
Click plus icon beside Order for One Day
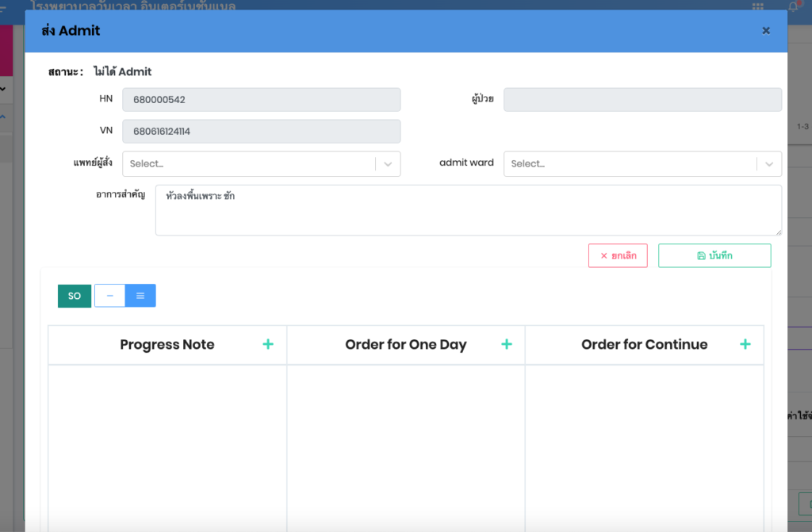click(507, 344)
